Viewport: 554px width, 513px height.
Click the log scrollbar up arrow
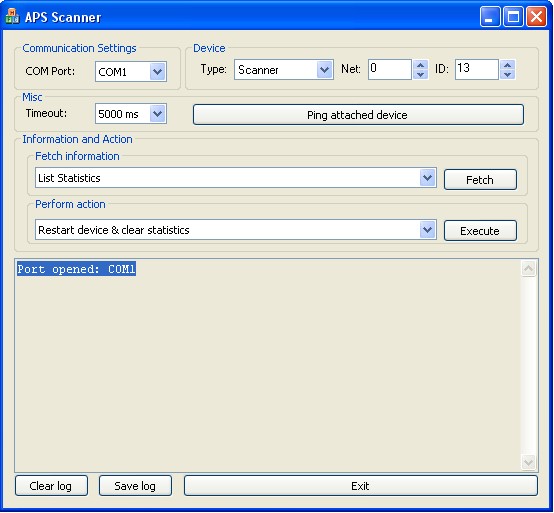point(529,269)
